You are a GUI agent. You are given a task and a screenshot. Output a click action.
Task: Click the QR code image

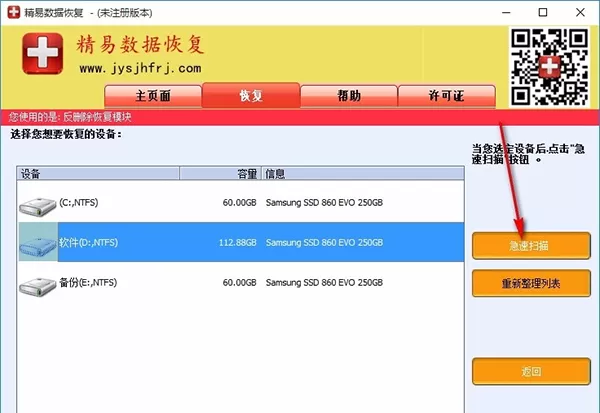click(x=550, y=67)
